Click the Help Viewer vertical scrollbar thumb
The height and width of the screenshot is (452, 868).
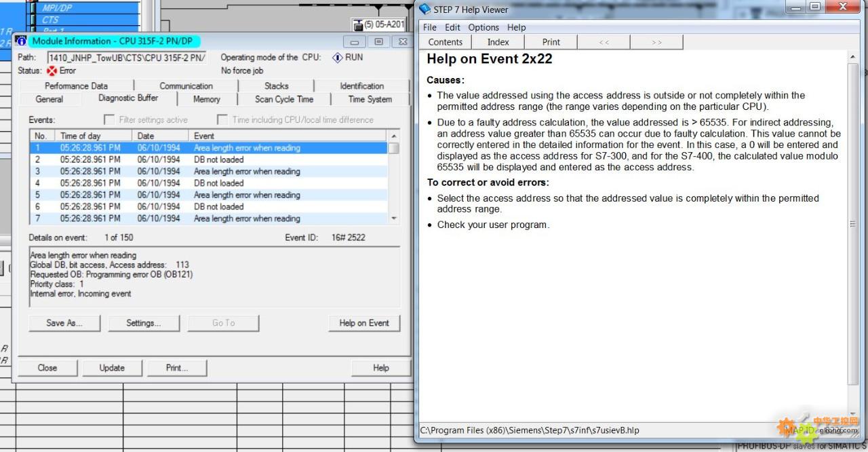point(852,224)
